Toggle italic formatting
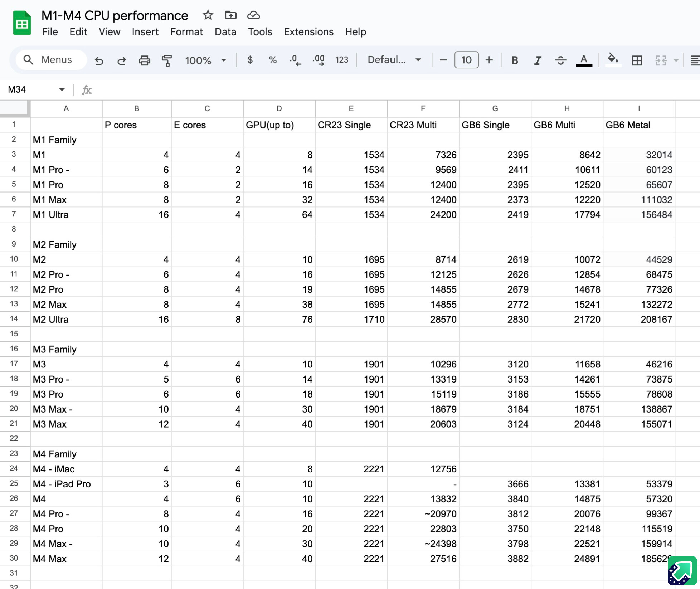Image resolution: width=700 pixels, height=589 pixels. [537, 60]
